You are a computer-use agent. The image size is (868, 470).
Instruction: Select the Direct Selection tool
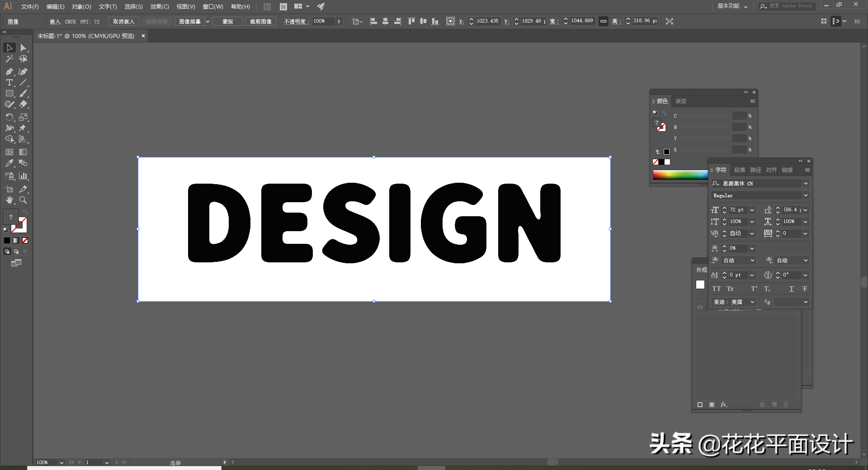(23, 47)
